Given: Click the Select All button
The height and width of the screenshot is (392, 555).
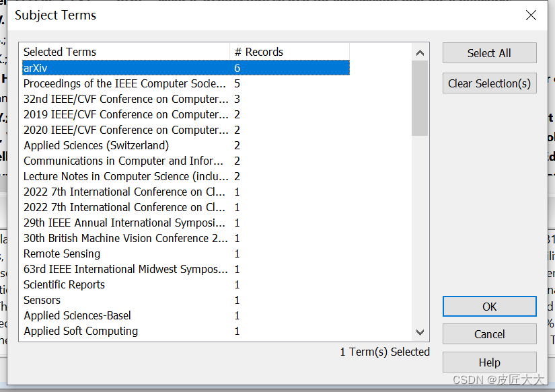Looking at the screenshot, I should pos(489,53).
